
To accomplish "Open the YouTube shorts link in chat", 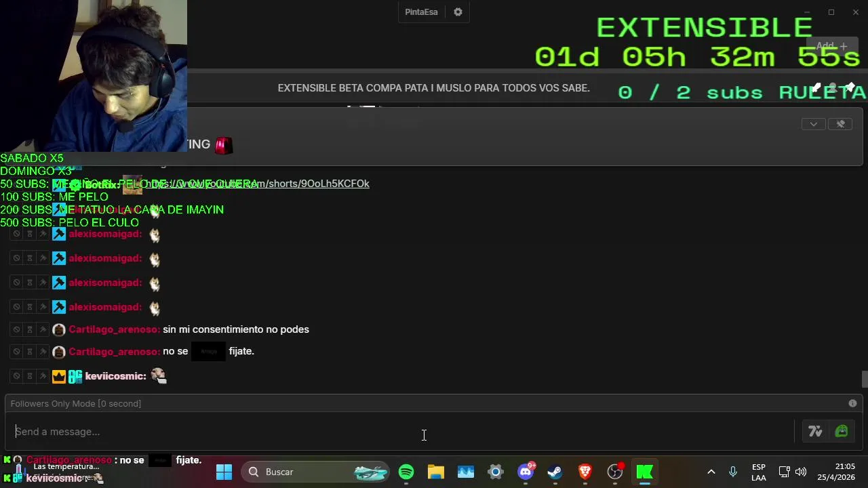I will (x=258, y=184).
